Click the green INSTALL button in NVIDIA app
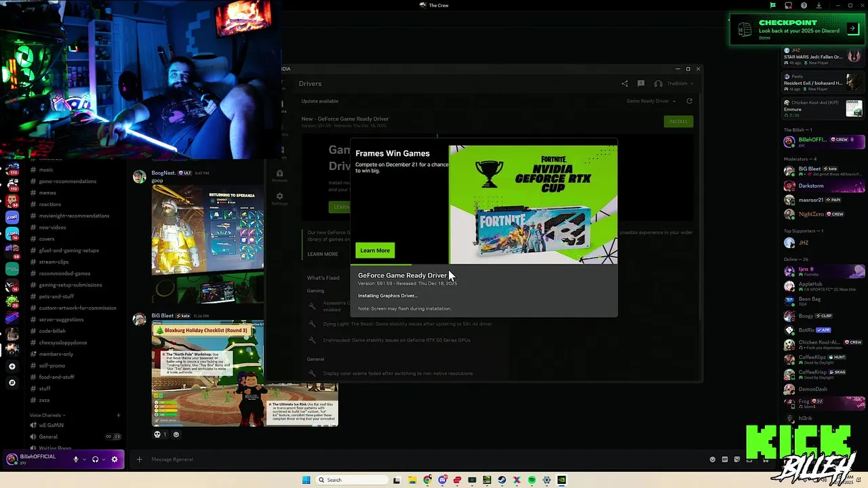 tap(678, 121)
